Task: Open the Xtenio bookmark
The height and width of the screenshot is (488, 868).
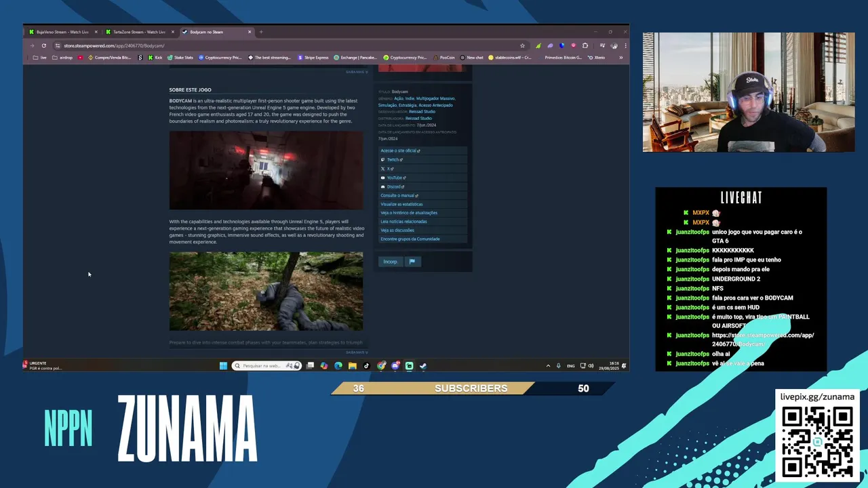Action: coord(596,58)
